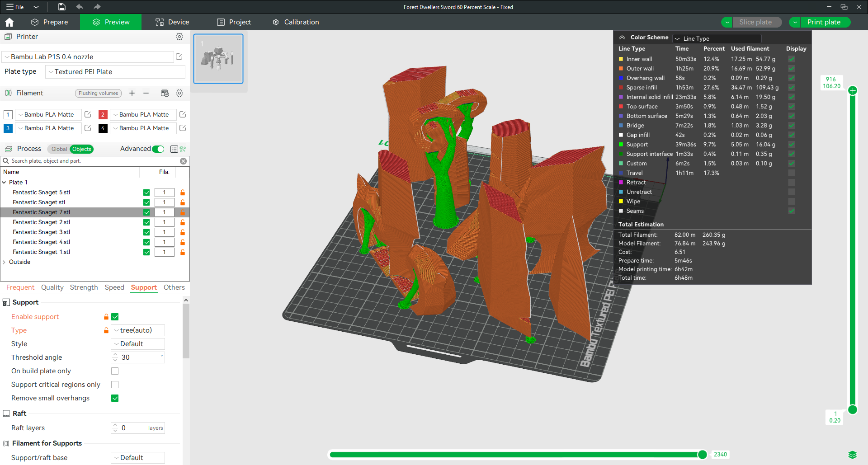The height and width of the screenshot is (465, 868).
Task: Switch to the Prepare tab
Action: click(49, 22)
